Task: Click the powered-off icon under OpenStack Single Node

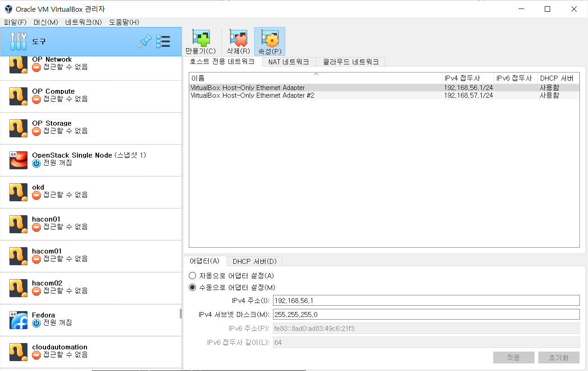Action: coord(36,163)
